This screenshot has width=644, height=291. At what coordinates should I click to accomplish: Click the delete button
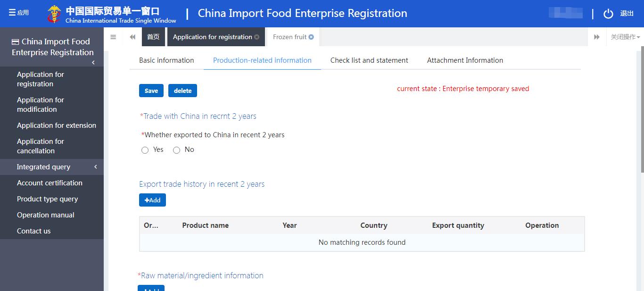pos(182,91)
